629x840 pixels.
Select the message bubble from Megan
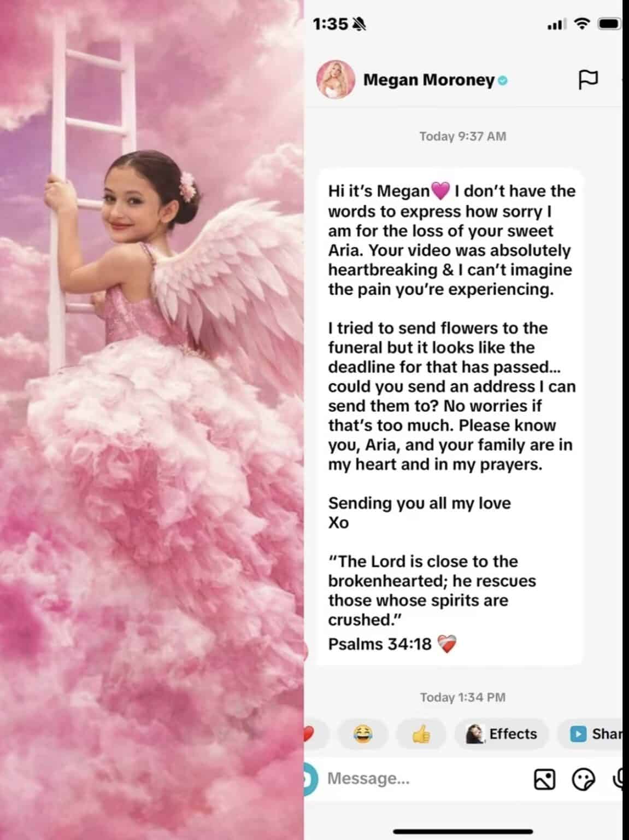(x=450, y=417)
